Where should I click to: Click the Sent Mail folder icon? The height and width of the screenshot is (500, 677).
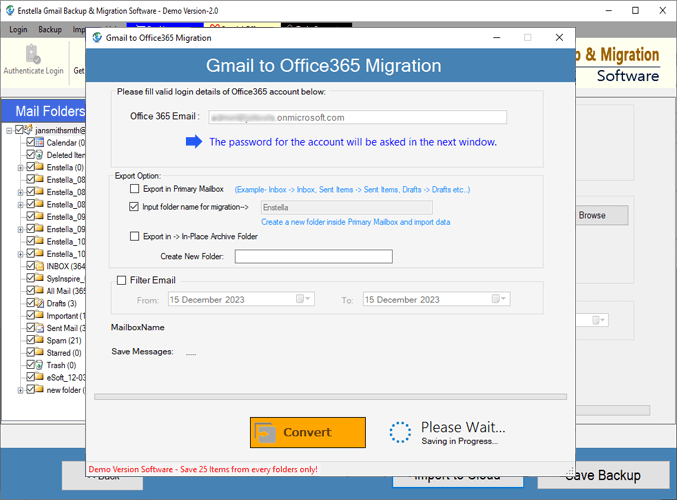click(x=40, y=328)
